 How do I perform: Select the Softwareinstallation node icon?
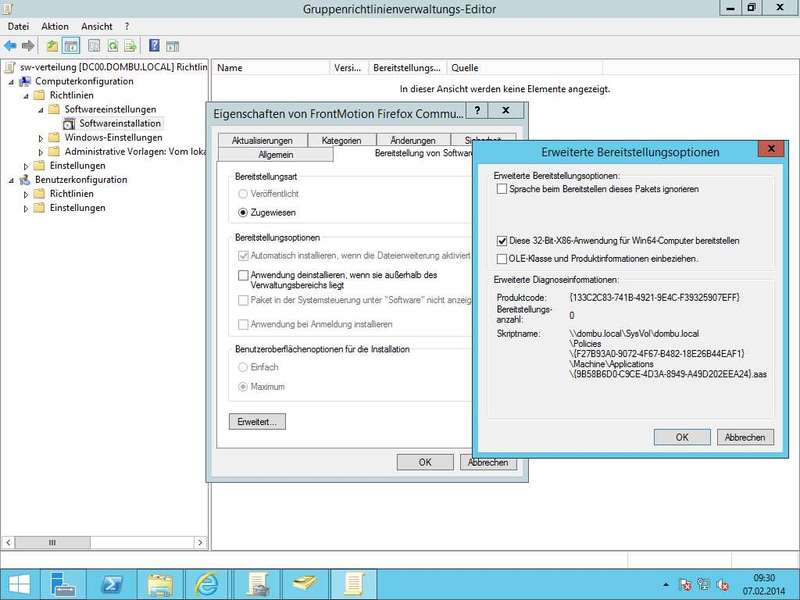pos(69,123)
